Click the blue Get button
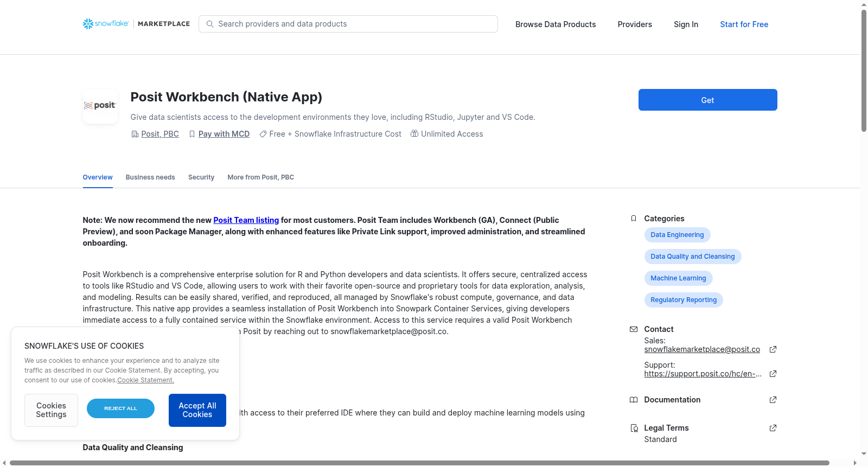 pyautogui.click(x=708, y=100)
